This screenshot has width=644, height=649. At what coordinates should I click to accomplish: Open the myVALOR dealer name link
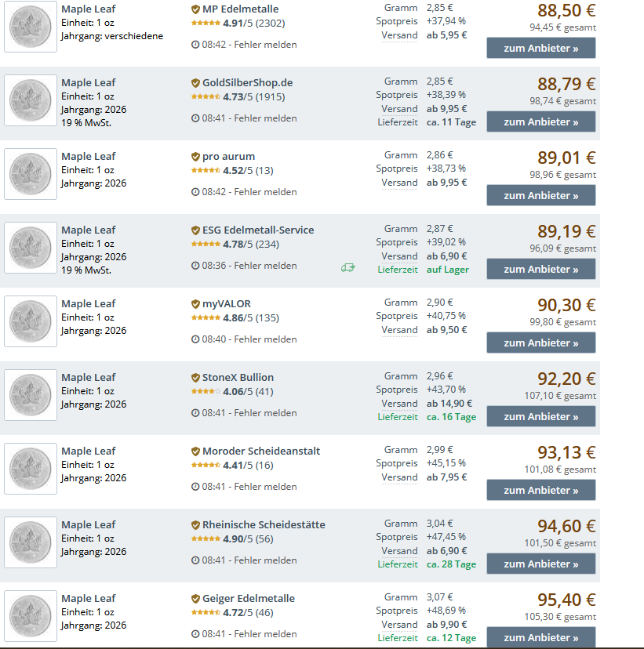[227, 304]
